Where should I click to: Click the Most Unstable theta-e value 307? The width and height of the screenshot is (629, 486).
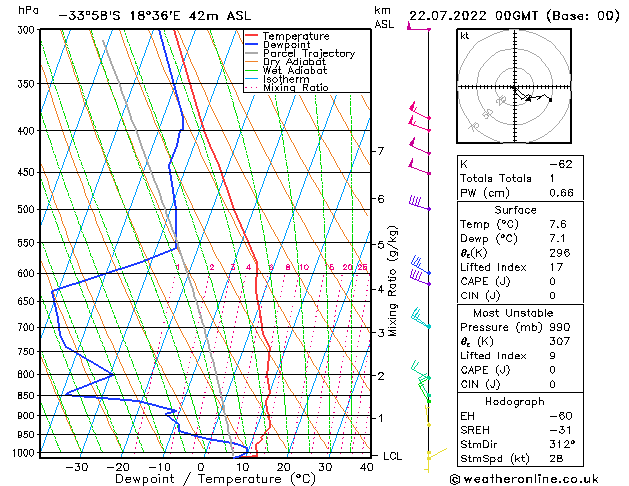[x=560, y=342]
